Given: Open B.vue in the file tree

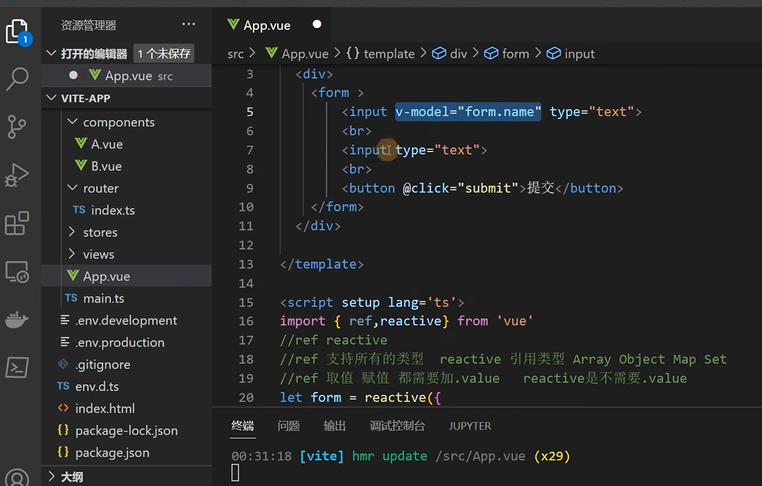Looking at the screenshot, I should (106, 166).
